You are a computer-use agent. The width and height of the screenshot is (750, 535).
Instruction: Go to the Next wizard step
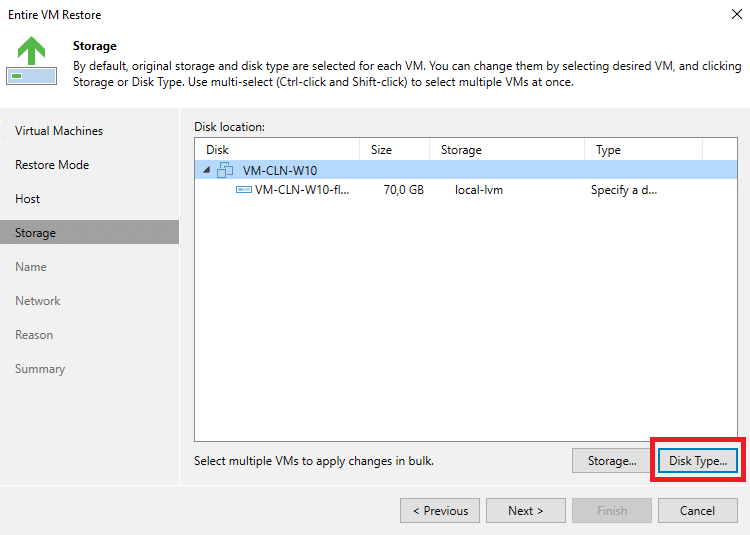(526, 511)
